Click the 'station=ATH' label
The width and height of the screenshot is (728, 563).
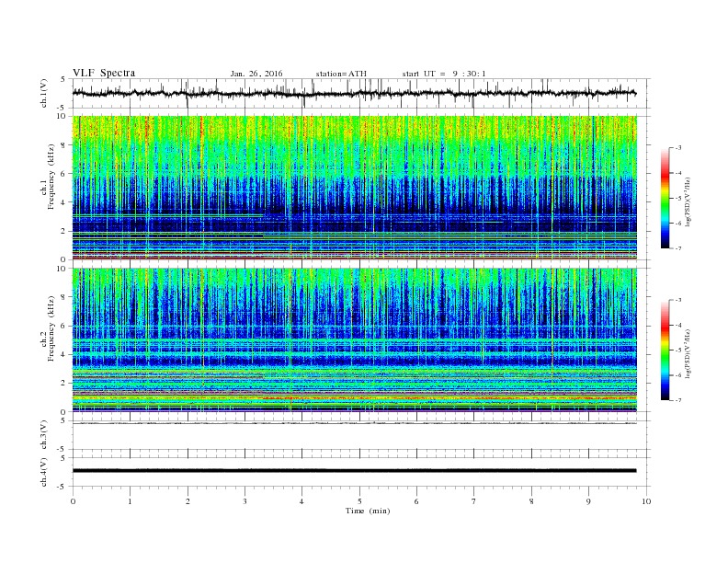pos(341,74)
